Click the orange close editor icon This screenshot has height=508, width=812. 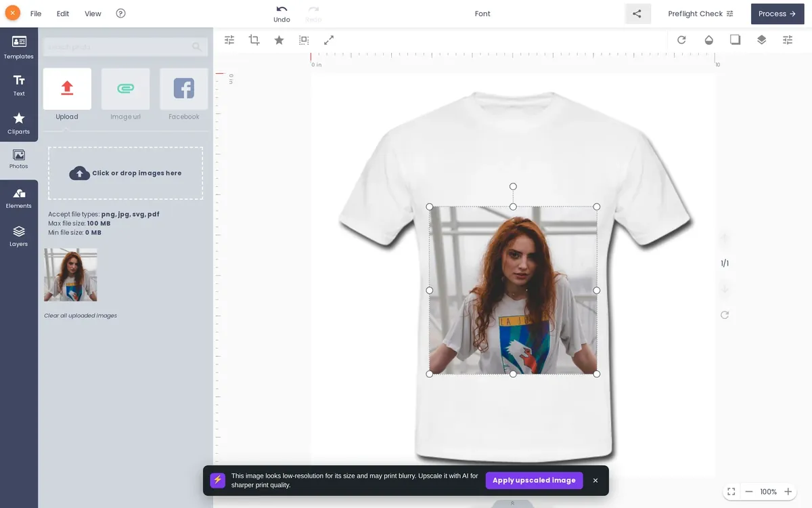click(12, 13)
